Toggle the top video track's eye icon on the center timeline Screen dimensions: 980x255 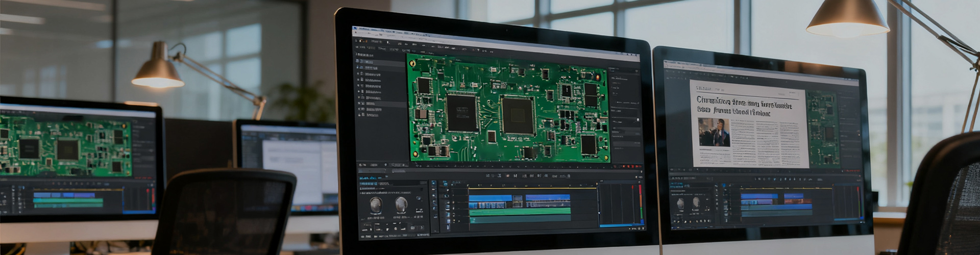[446, 196]
